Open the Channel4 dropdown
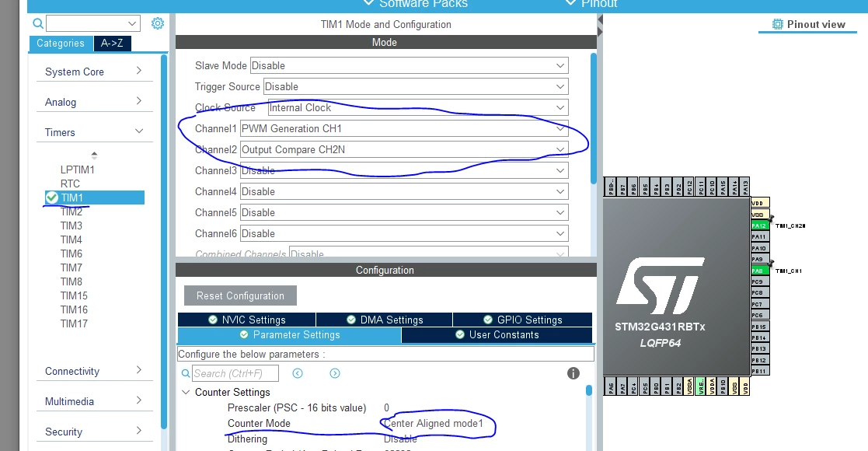The width and height of the screenshot is (868, 451). pyautogui.click(x=404, y=192)
